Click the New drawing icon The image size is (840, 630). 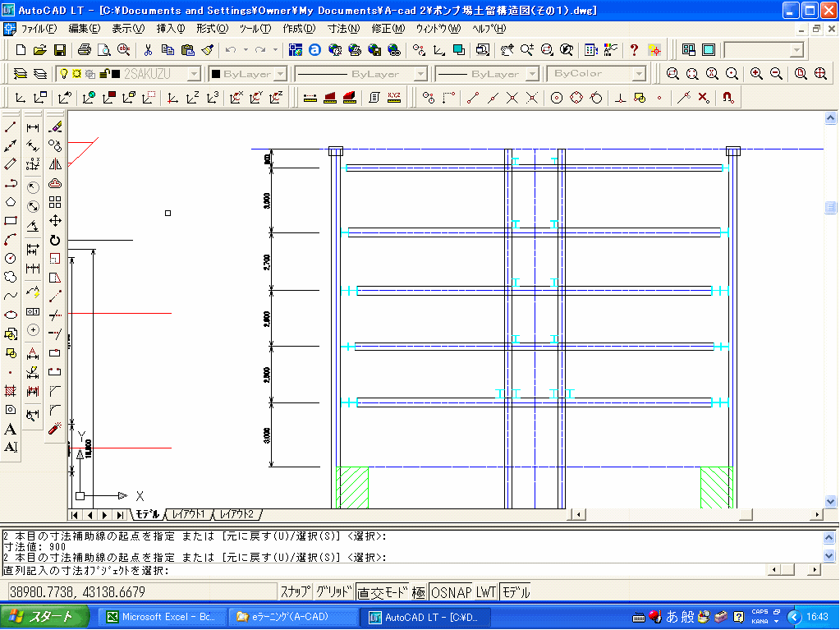click(x=21, y=50)
